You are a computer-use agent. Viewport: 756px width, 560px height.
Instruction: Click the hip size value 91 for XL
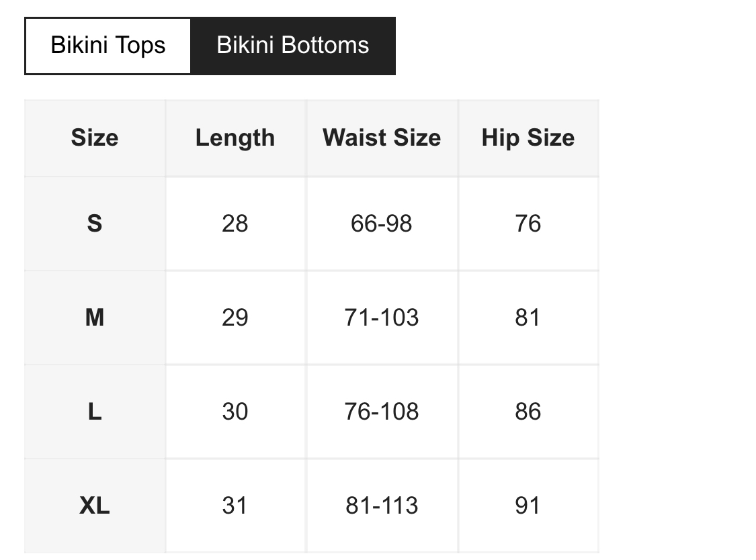[528, 505]
